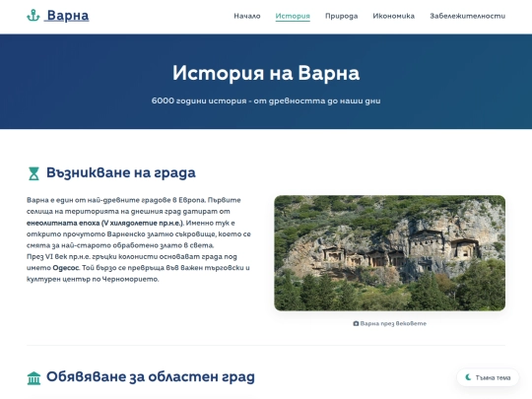Click the museum icon beside Обявяване за областен град
The image size is (532, 399).
pyautogui.click(x=33, y=378)
